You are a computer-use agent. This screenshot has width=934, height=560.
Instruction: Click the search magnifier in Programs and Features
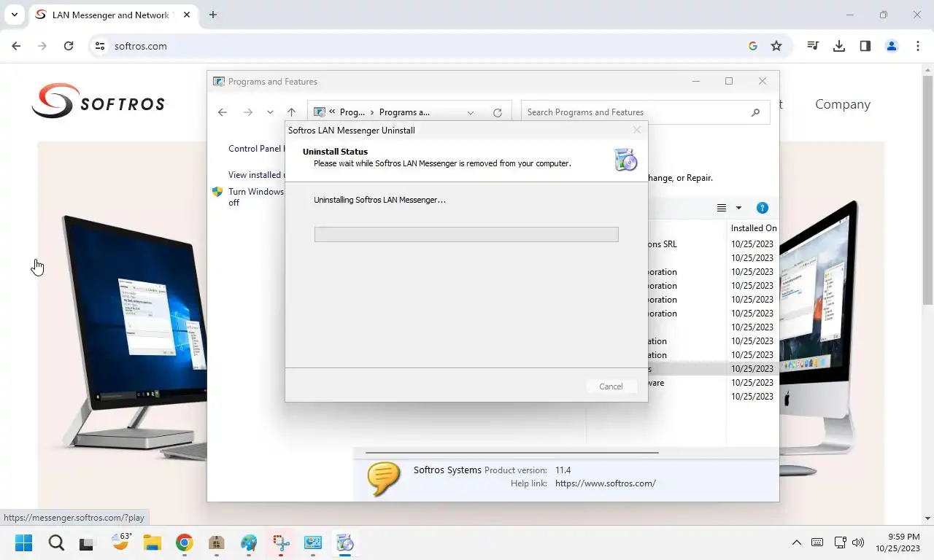[x=756, y=112]
